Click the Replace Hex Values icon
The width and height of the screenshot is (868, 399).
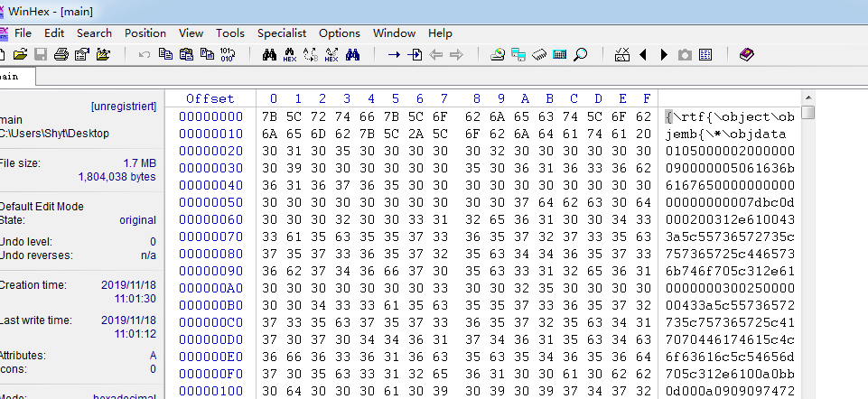[x=331, y=54]
